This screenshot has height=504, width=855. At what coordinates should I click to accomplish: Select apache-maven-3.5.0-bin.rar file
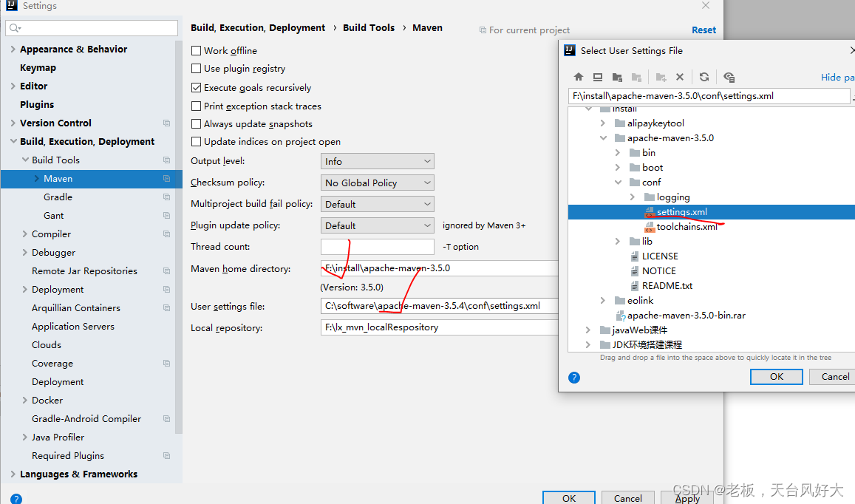tap(686, 316)
